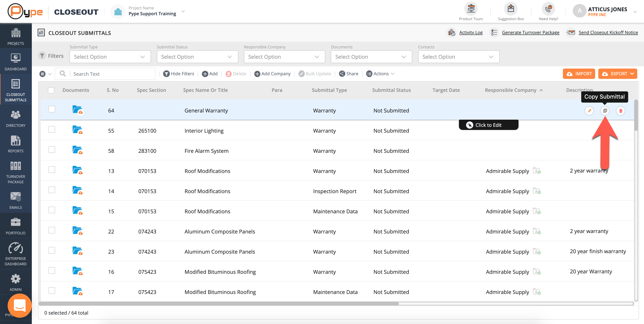Go to Directory in the sidebar
This screenshot has height=324, width=644.
tap(15, 119)
